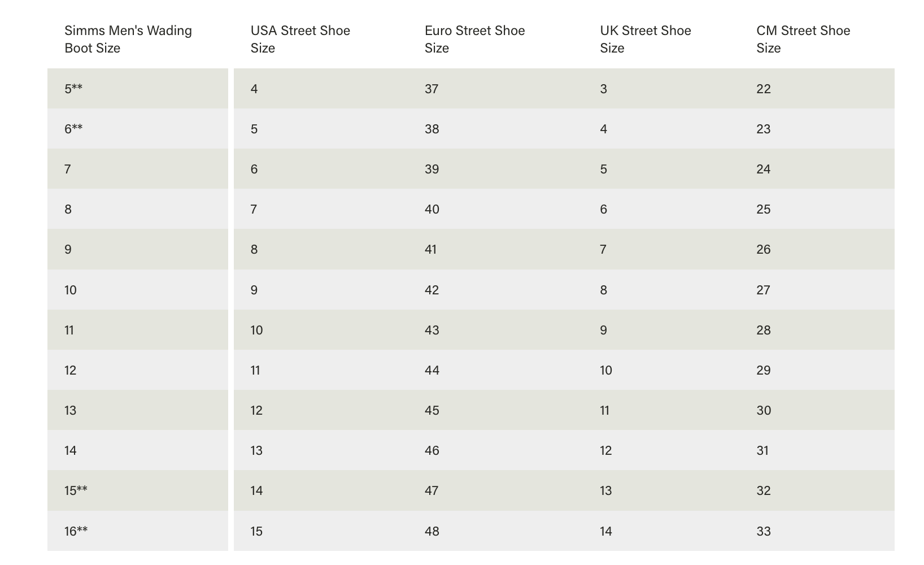Select the 6** wading boot size cell
This screenshot has height=565, width=924.
(x=73, y=129)
